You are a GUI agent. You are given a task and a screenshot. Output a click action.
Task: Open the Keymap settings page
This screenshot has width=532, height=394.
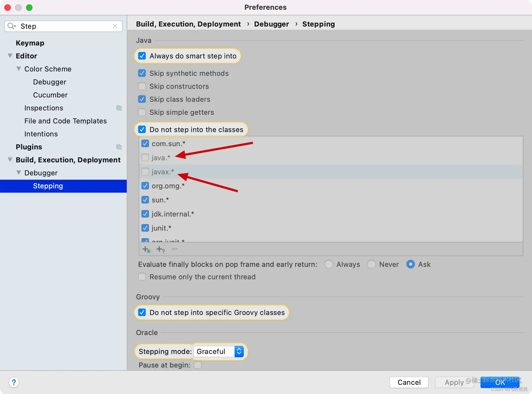(30, 43)
